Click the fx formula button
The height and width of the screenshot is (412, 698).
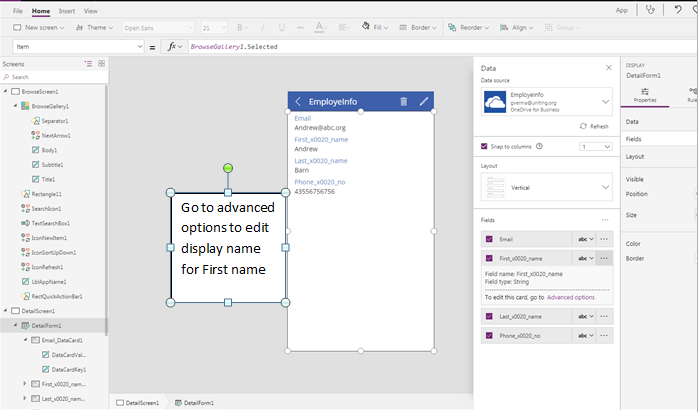click(173, 47)
